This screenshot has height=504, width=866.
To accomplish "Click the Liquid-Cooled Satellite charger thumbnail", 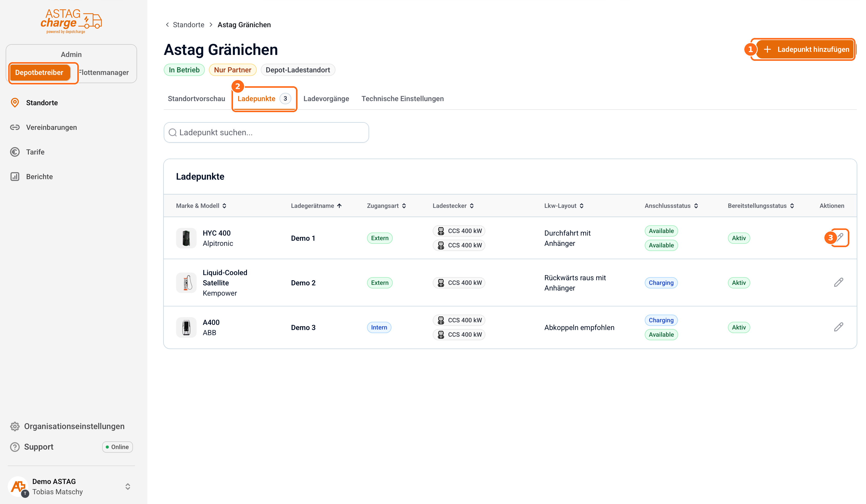I will tap(186, 283).
